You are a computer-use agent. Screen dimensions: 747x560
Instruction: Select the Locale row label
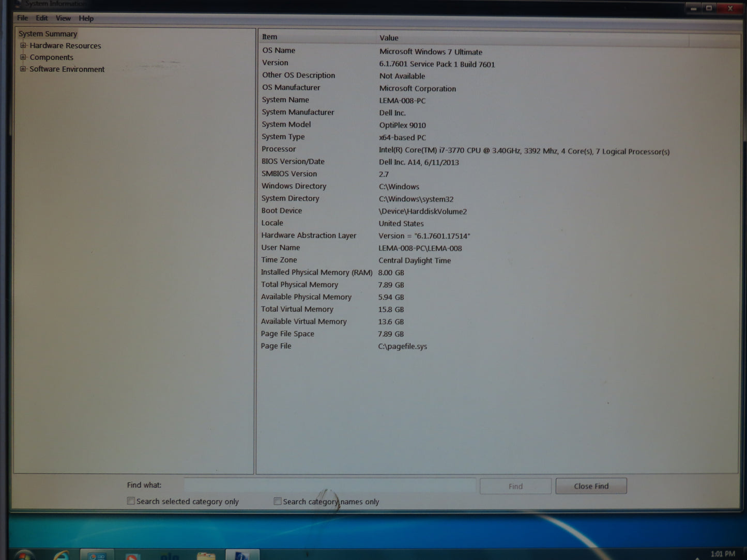pyautogui.click(x=272, y=223)
